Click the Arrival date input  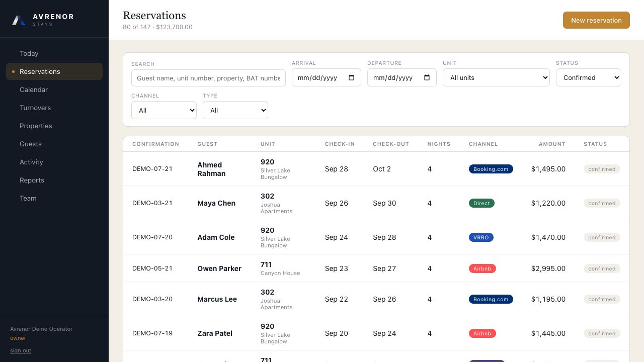tap(327, 77)
